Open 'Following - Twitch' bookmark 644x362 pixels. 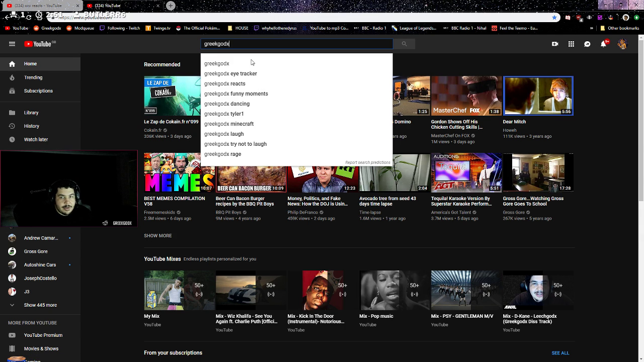(x=120, y=28)
